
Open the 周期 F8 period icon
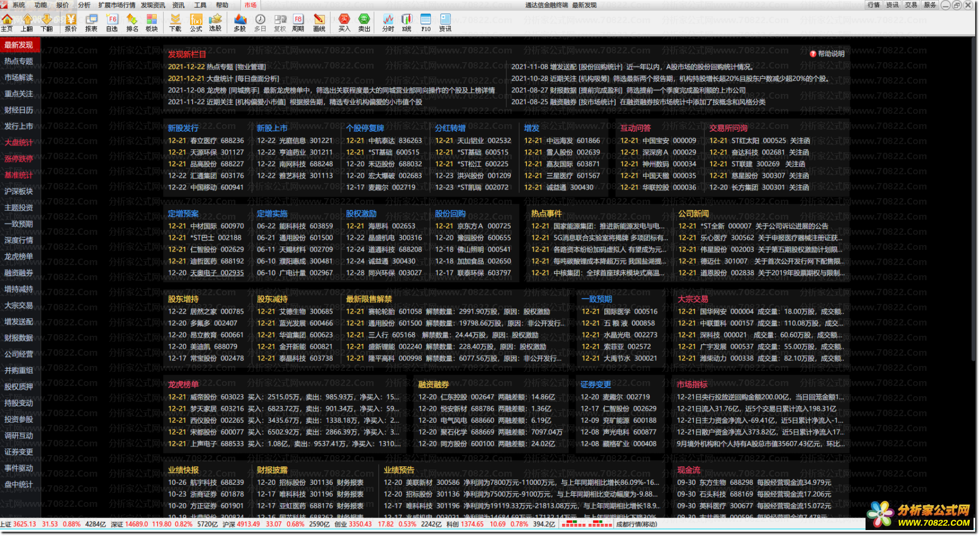coord(298,23)
